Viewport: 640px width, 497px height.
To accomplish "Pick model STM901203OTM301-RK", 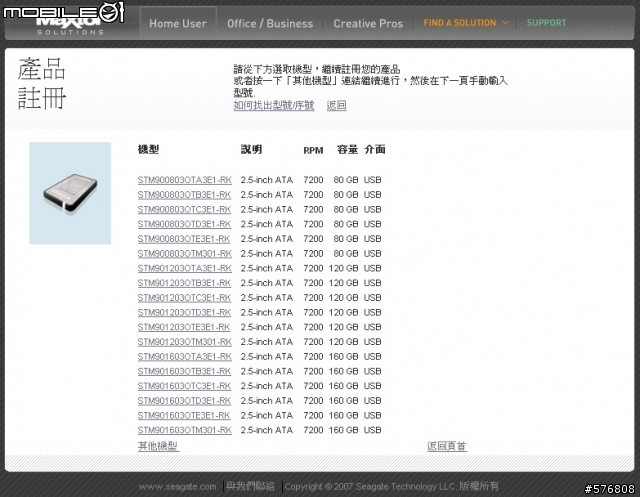I will (x=184, y=342).
